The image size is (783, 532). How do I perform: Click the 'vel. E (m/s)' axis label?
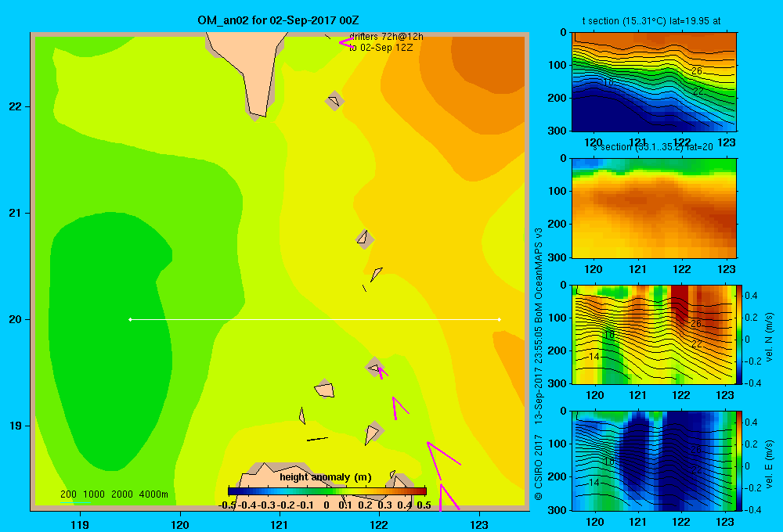[769, 463]
